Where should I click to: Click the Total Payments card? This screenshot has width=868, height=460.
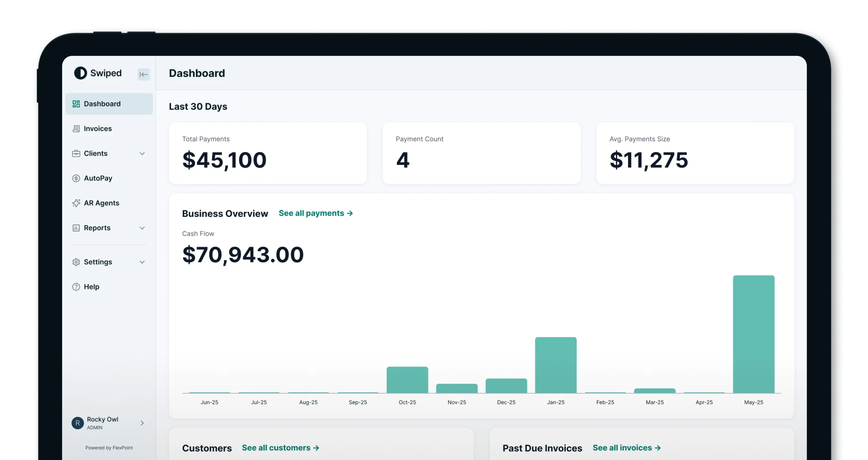click(268, 153)
